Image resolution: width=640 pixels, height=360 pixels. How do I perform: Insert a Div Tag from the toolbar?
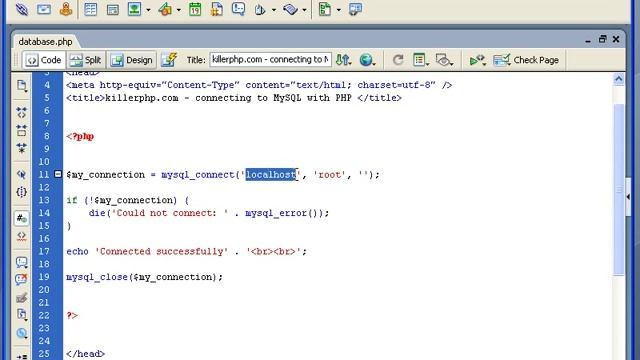(x=112, y=9)
